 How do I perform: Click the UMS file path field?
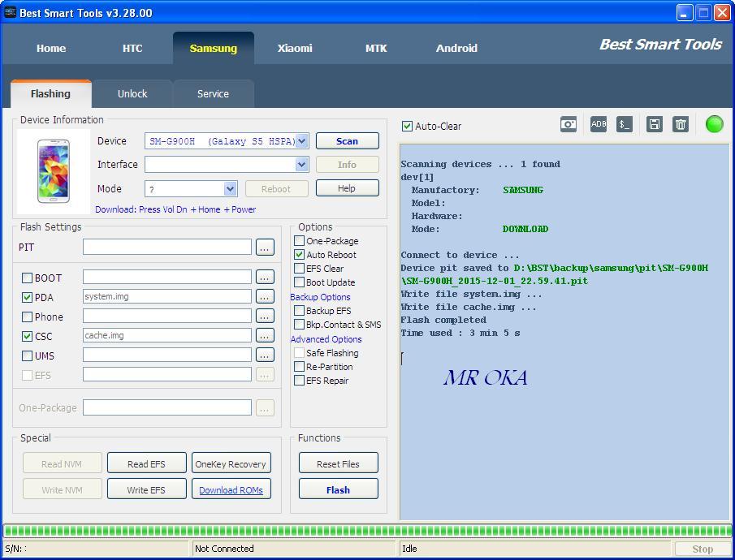click(x=167, y=355)
